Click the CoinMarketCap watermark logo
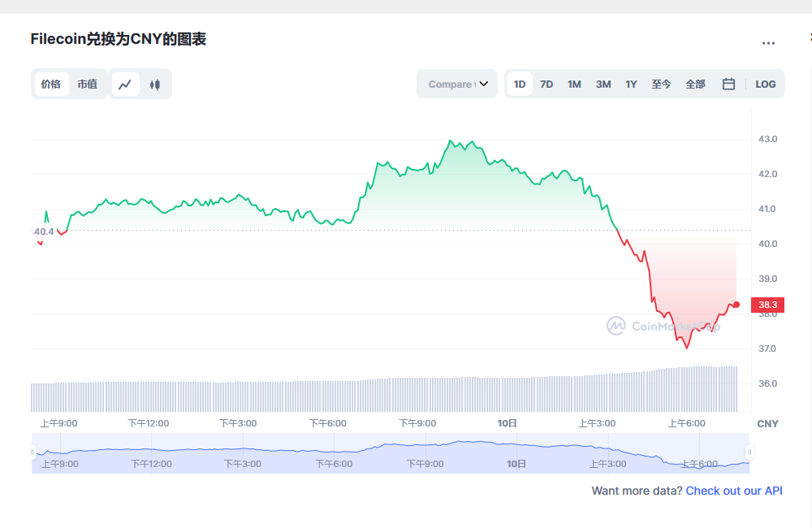 [615, 327]
